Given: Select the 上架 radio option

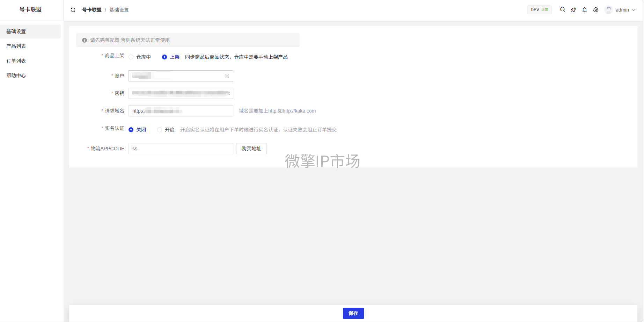Looking at the screenshot, I should click(x=164, y=57).
